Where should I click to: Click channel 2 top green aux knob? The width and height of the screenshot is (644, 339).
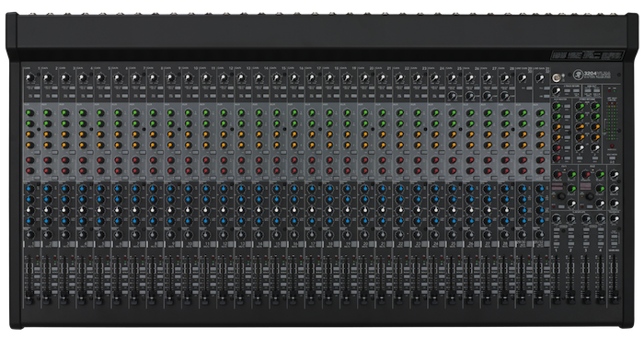coord(47,112)
